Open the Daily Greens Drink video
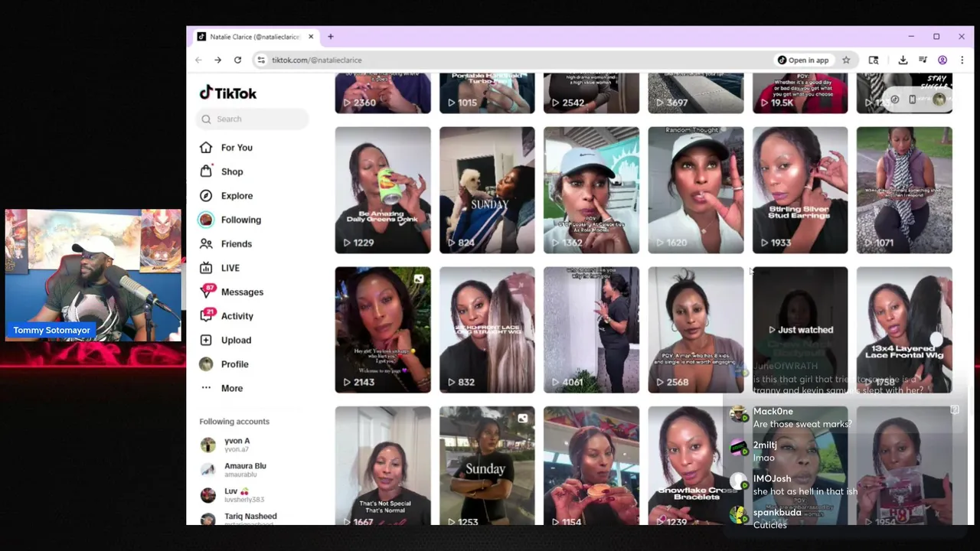The height and width of the screenshot is (551, 980). [x=383, y=190]
